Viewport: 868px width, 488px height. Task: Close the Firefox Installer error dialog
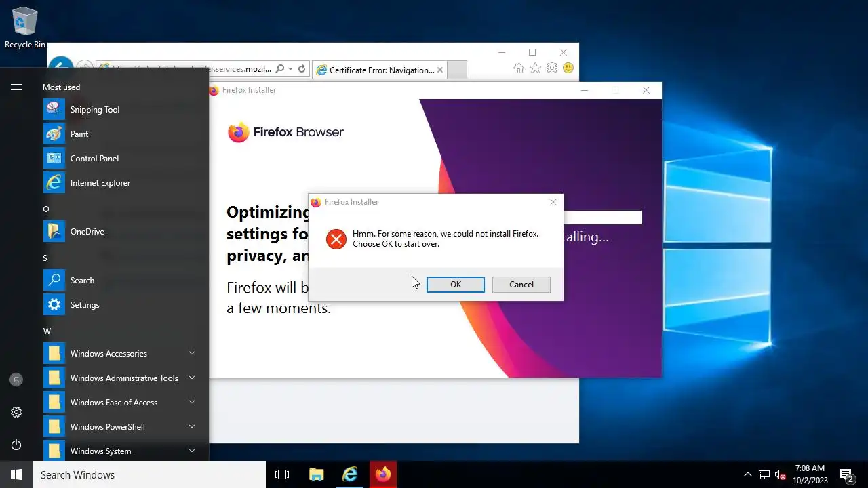[553, 202]
